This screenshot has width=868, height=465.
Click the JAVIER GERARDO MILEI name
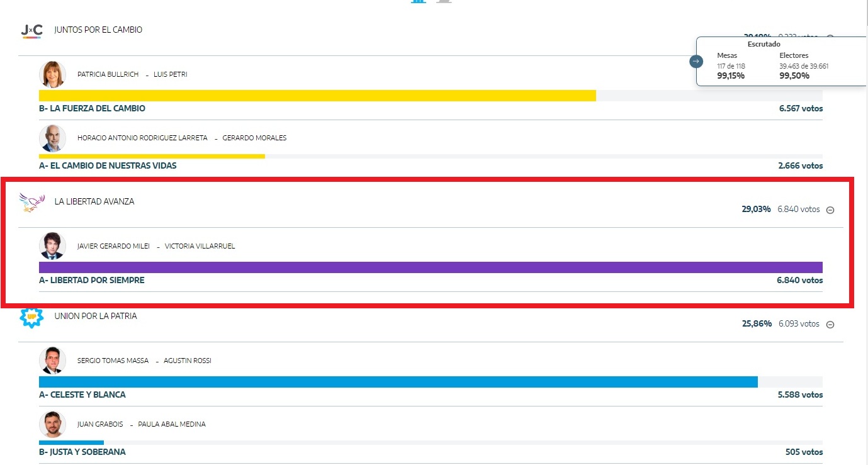pyautogui.click(x=113, y=246)
